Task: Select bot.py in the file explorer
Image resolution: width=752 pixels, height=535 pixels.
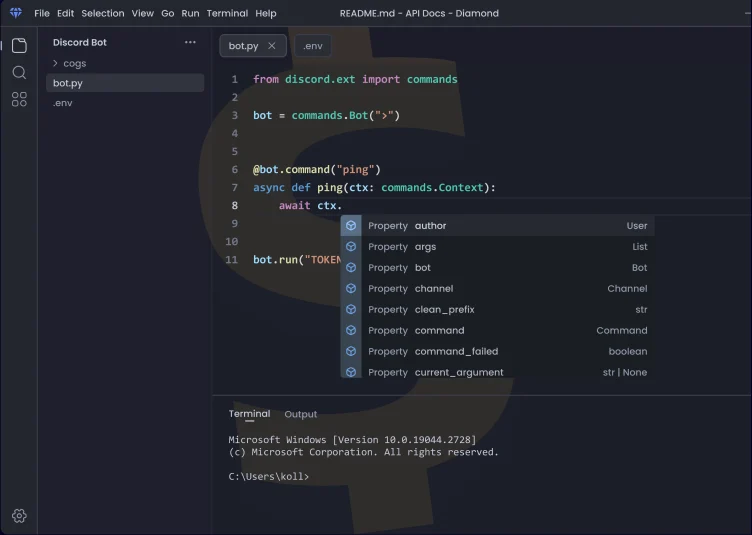Action: coord(125,83)
